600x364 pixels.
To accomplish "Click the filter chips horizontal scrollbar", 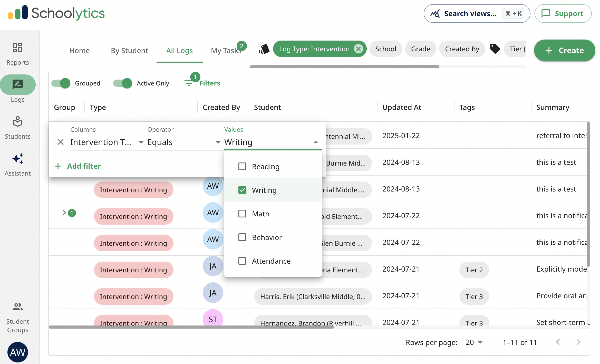I will point(344,67).
